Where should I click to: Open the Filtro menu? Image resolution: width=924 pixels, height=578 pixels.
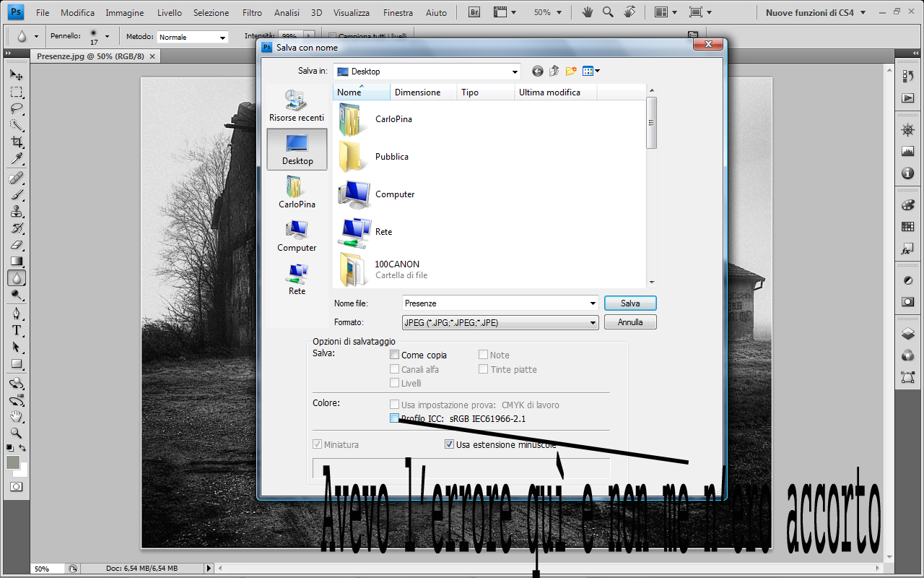click(x=253, y=13)
